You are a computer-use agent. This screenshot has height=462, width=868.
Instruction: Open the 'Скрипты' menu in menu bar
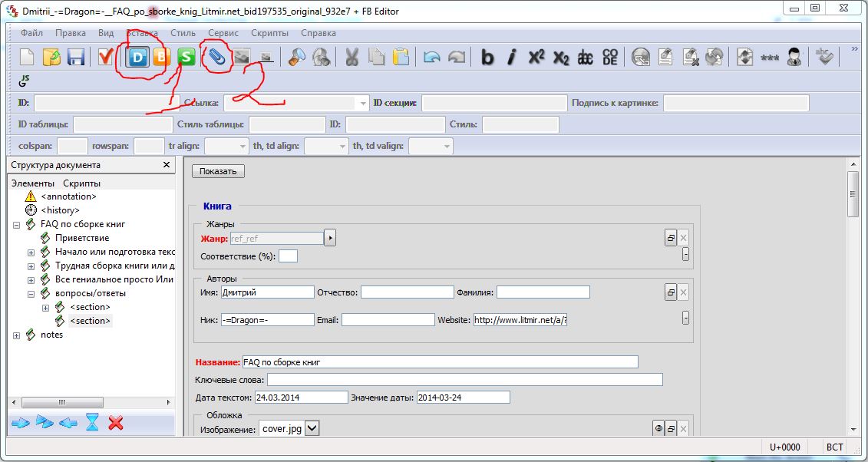(269, 33)
